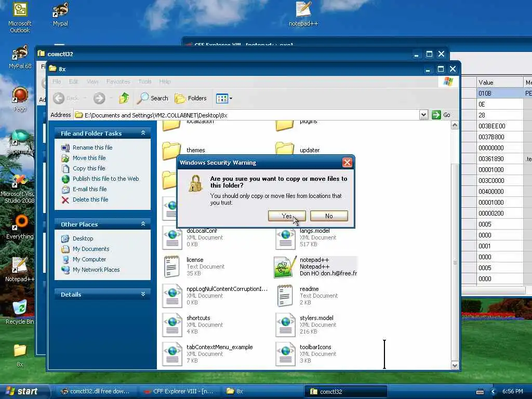Viewport: 532px width, 399px height.
Task: Select the shortcuts XML file
Action: coord(192,325)
